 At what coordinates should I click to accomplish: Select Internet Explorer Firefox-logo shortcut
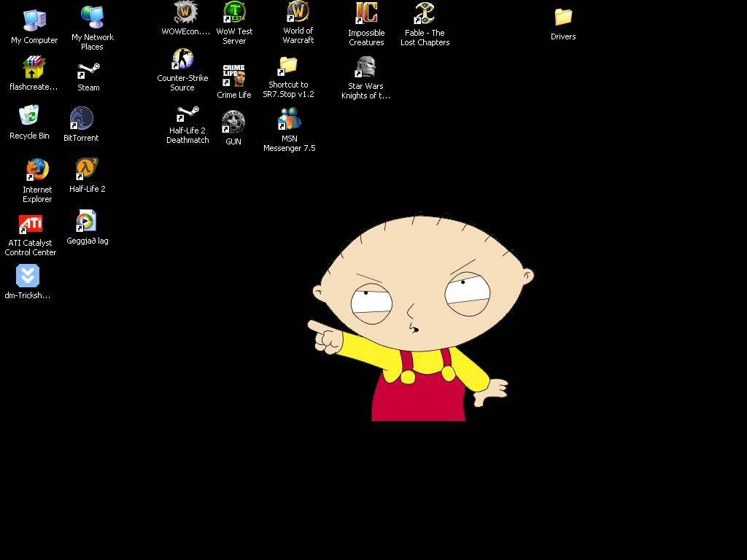[37, 169]
